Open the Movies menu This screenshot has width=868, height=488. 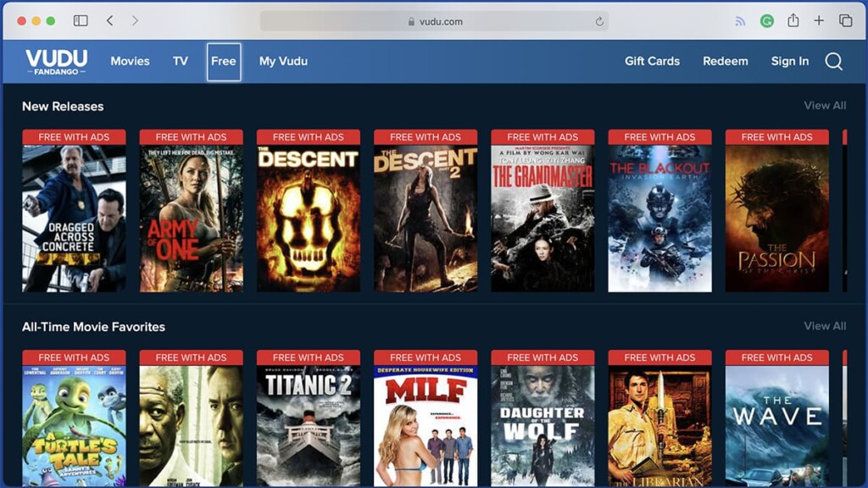pyautogui.click(x=130, y=61)
